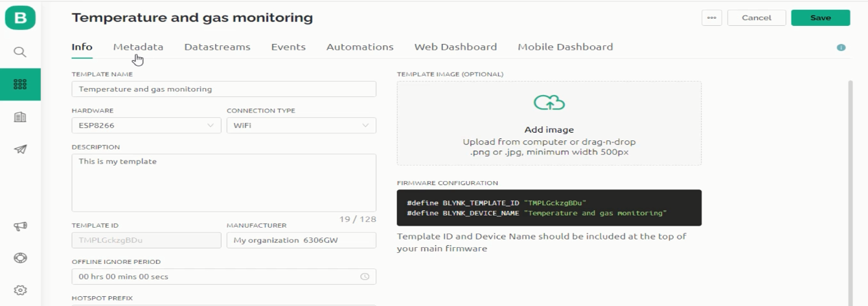
Task: Click the Blynk logo icon
Action: tap(20, 17)
